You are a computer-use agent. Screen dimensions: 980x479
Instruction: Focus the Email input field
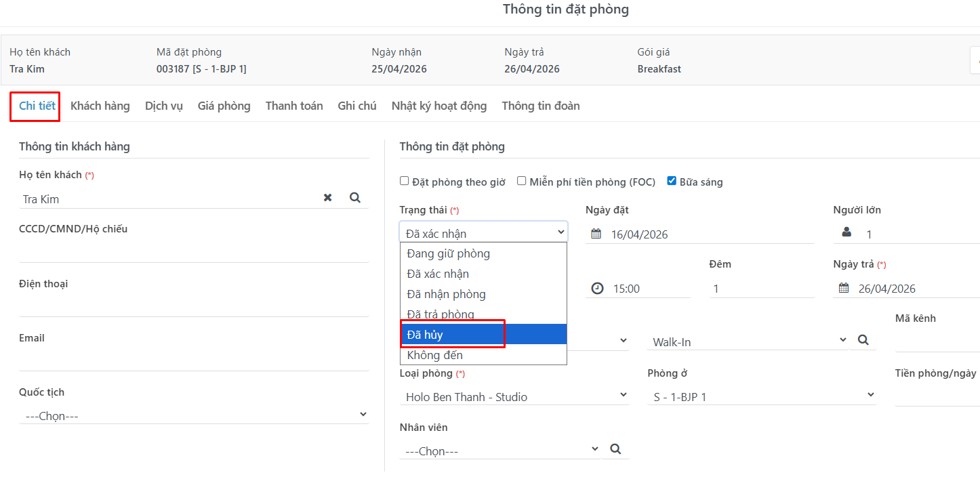tap(194, 360)
